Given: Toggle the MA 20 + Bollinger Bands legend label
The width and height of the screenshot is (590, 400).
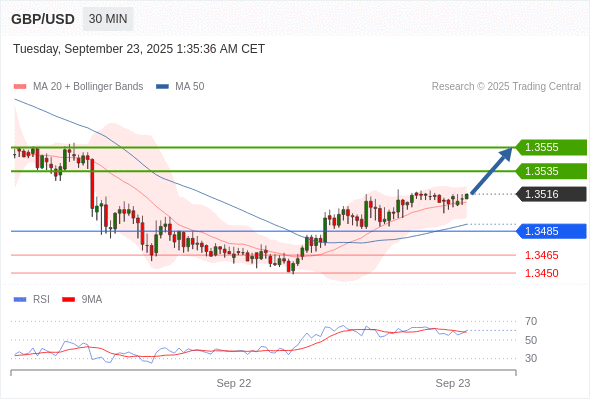Looking at the screenshot, I should pyautogui.click(x=88, y=87).
